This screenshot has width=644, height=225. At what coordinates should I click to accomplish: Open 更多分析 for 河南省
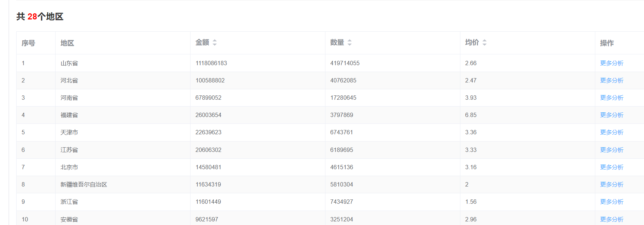tap(612, 98)
